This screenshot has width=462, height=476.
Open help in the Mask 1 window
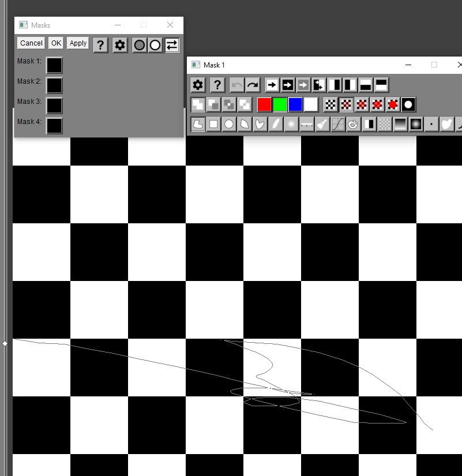coord(217,85)
